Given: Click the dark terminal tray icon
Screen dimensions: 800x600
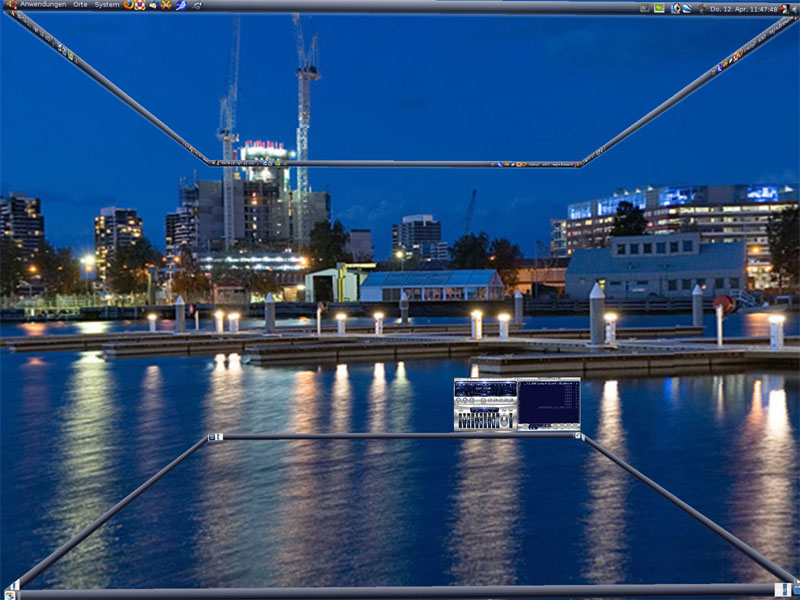Looking at the screenshot, I should point(645,8).
